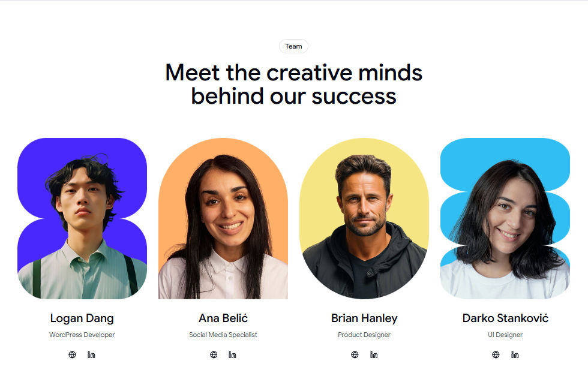The height and width of the screenshot is (385, 588).
Task: Select Darko Stanković's portrait photo
Action: point(505,218)
